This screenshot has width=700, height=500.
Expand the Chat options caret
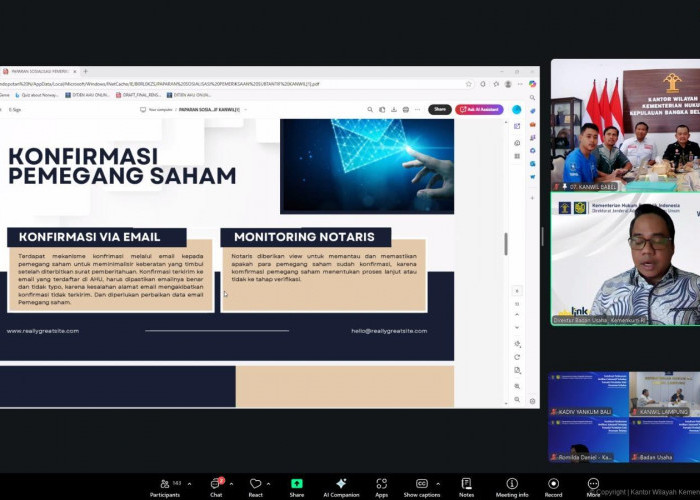tap(231, 484)
